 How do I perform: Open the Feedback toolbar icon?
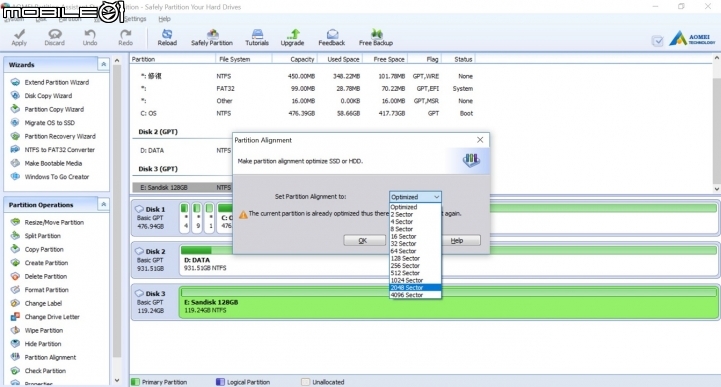[332, 37]
